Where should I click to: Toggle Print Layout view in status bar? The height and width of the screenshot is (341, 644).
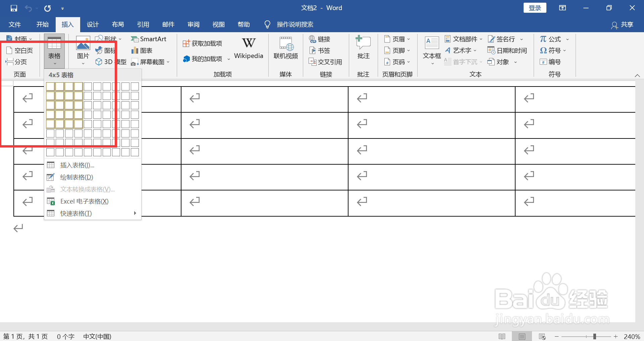[x=522, y=336]
